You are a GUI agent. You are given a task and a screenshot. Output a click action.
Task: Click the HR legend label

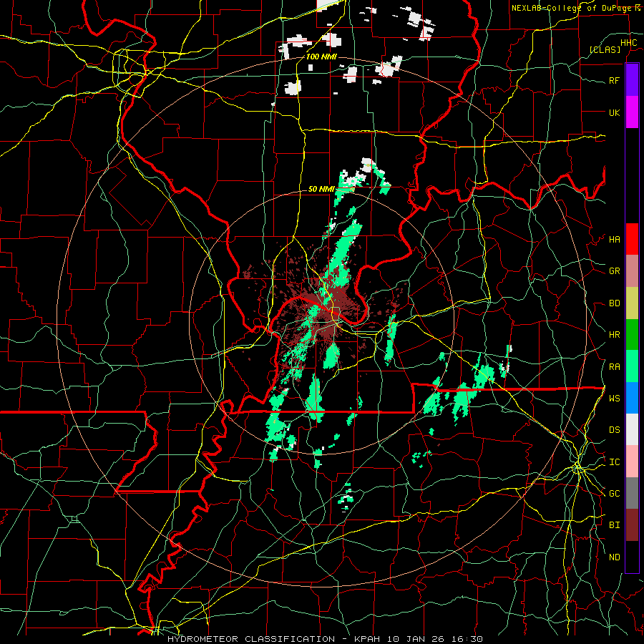click(x=614, y=335)
